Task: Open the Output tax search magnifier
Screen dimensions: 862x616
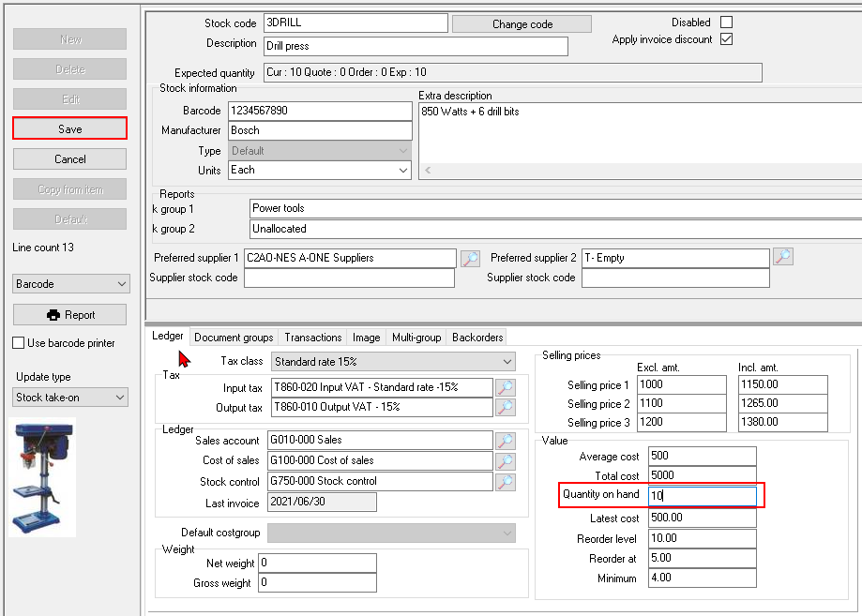Action: point(507,406)
